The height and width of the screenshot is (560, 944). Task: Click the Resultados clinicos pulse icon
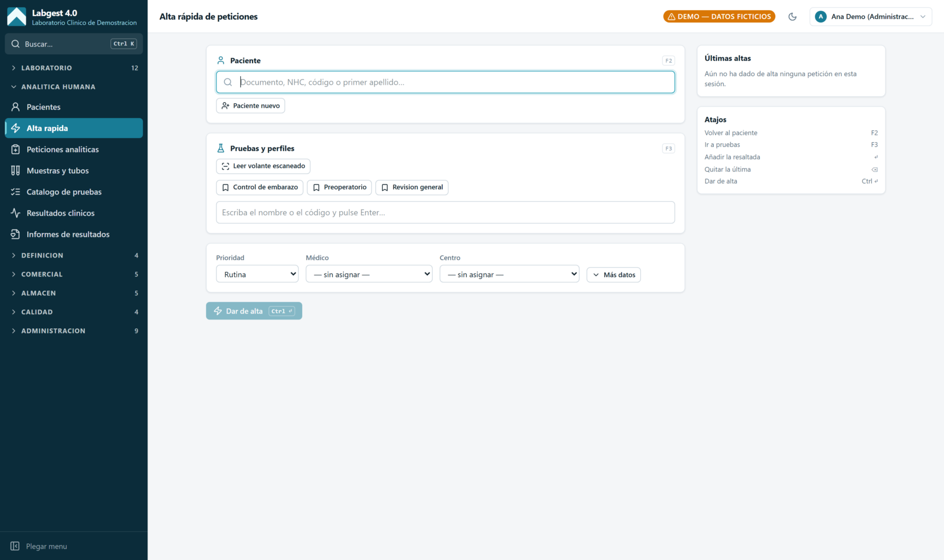click(x=16, y=213)
